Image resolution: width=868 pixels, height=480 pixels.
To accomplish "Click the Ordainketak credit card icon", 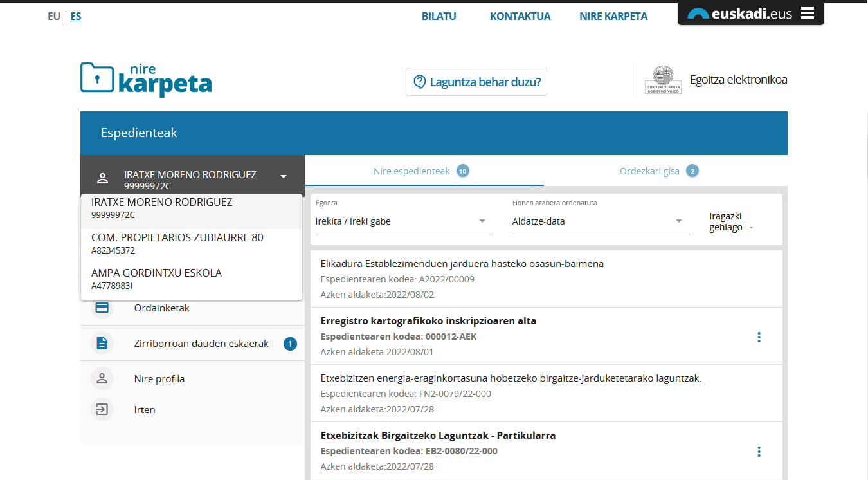I will [x=102, y=308].
